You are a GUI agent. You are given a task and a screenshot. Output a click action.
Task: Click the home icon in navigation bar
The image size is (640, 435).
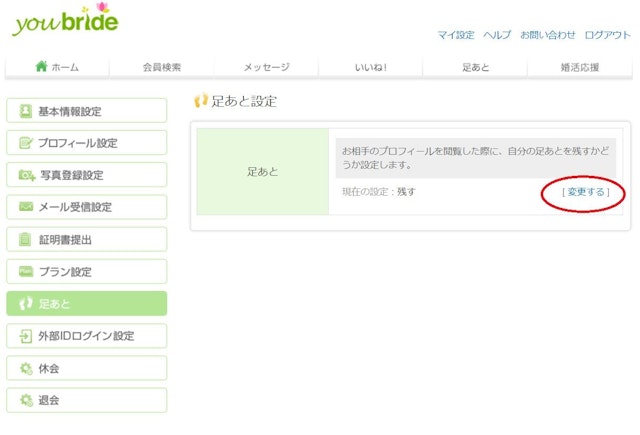pos(41,67)
